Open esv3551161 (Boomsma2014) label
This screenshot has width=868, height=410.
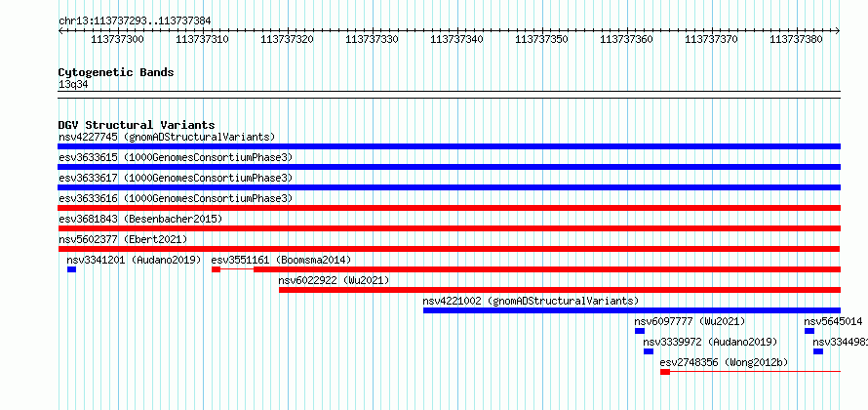pyautogui.click(x=281, y=260)
